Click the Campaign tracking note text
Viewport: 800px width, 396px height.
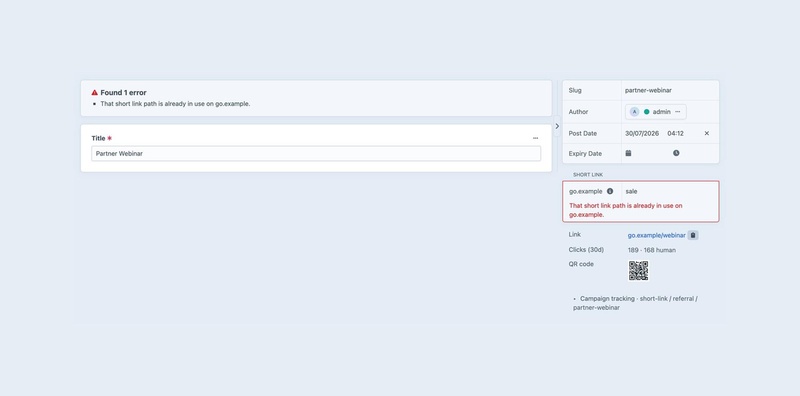click(635, 303)
